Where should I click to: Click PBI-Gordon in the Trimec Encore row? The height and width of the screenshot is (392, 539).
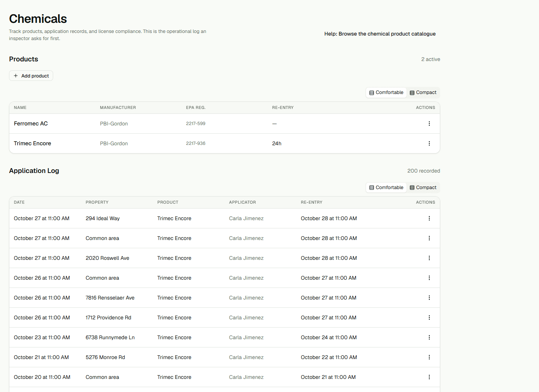(x=114, y=143)
